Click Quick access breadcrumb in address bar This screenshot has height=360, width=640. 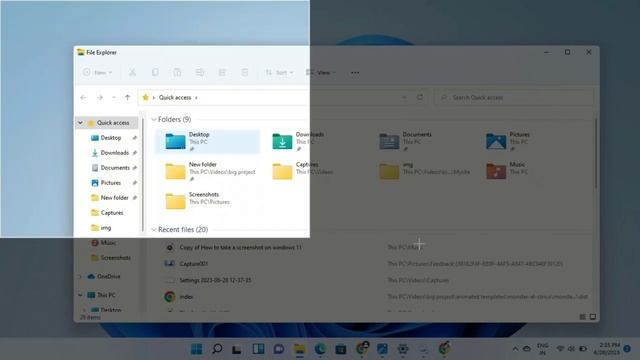coord(175,98)
